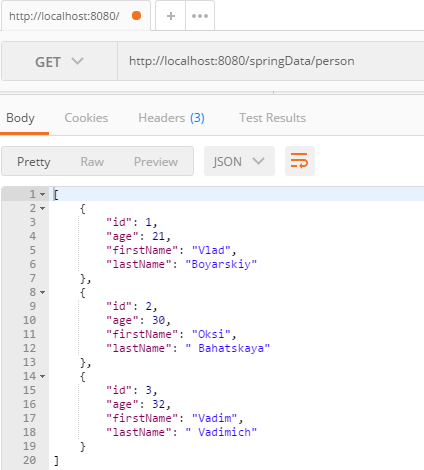Collapse the first person object at line 2
424x470 pixels.
click(42, 208)
